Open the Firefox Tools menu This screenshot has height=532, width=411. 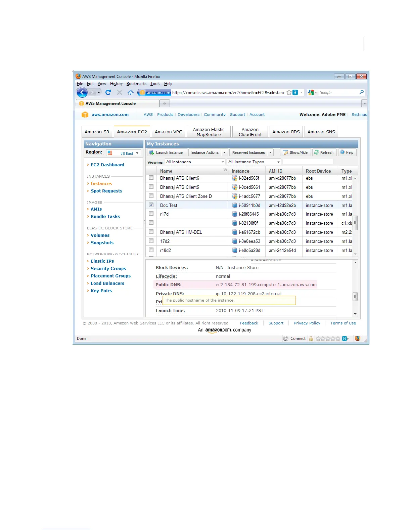coord(155,84)
